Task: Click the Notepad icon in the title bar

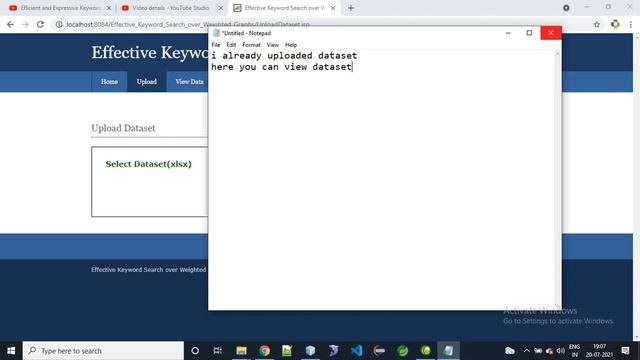Action: pyautogui.click(x=216, y=33)
